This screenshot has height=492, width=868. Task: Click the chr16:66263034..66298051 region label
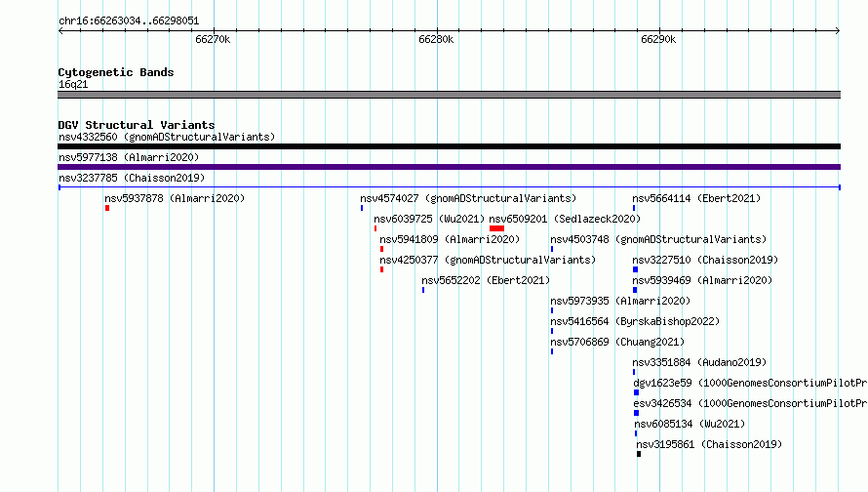(x=129, y=21)
